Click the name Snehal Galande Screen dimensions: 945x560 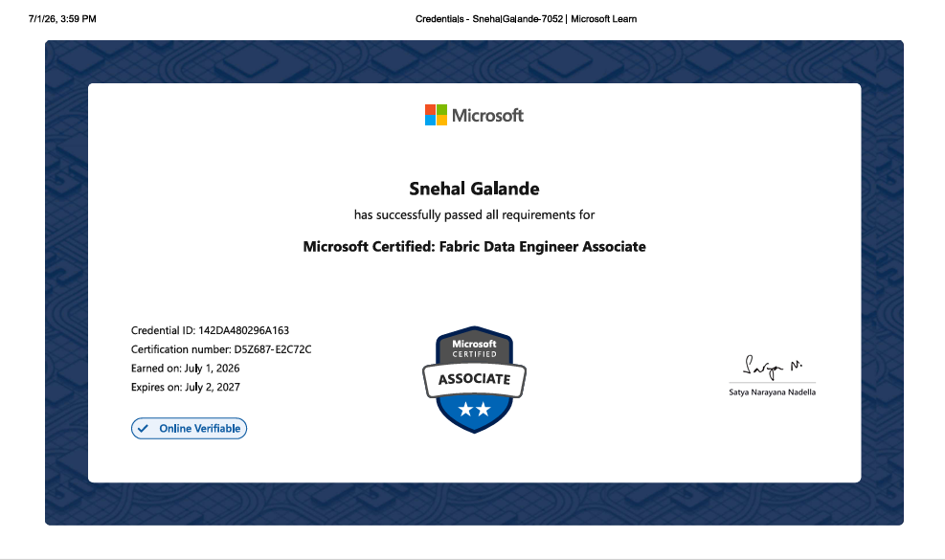point(474,189)
